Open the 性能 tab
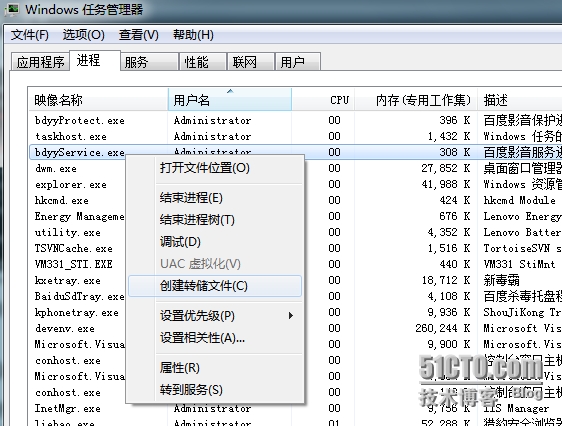This screenshot has height=426, width=562. [203, 62]
